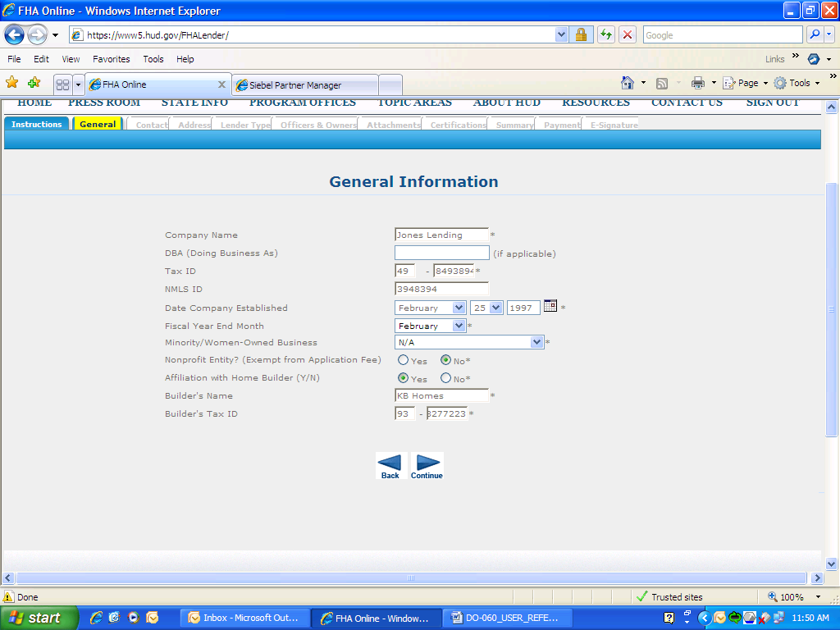Switch to Siebel Partner Manager tab
840x630 pixels.
point(305,85)
